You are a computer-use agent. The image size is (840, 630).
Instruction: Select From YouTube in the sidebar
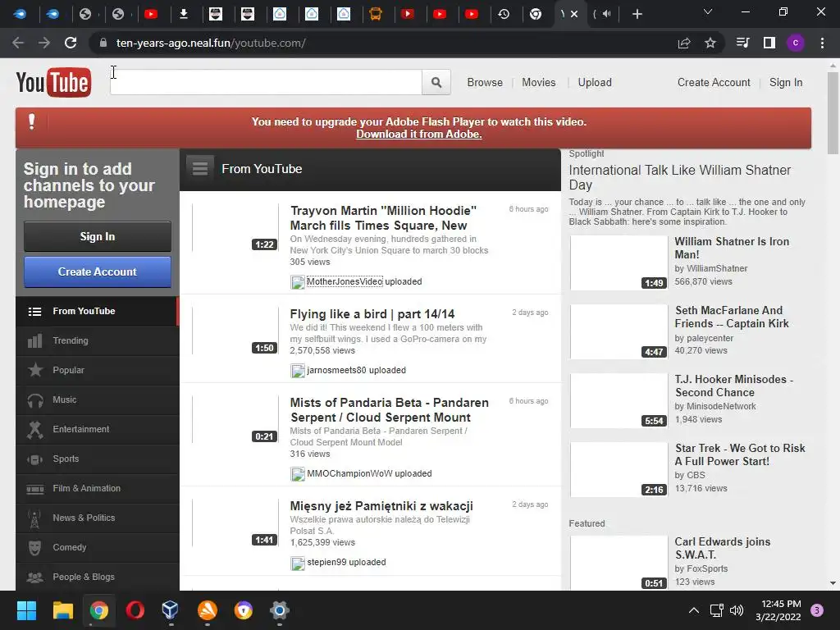(97, 311)
